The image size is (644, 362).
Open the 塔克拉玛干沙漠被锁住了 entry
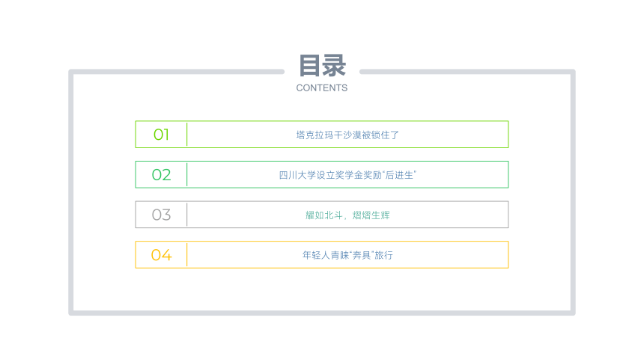(x=347, y=135)
